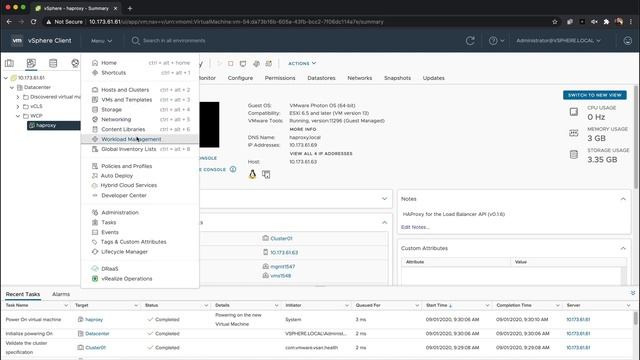The width and height of the screenshot is (640, 360).
Task: Open the haproxy task target link
Action: point(94,320)
